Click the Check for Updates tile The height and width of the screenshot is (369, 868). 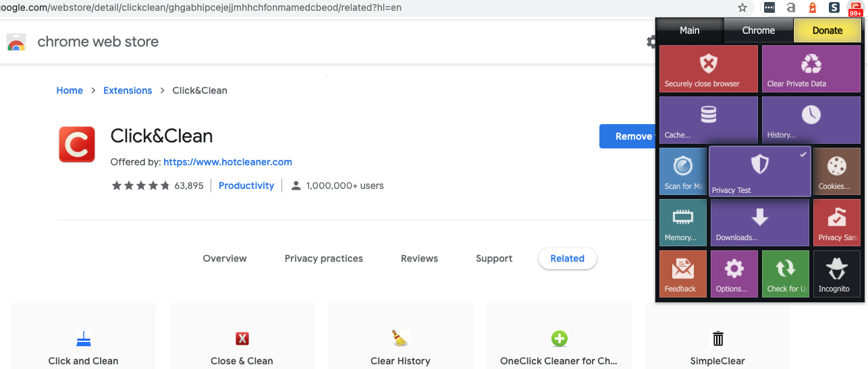point(785,273)
